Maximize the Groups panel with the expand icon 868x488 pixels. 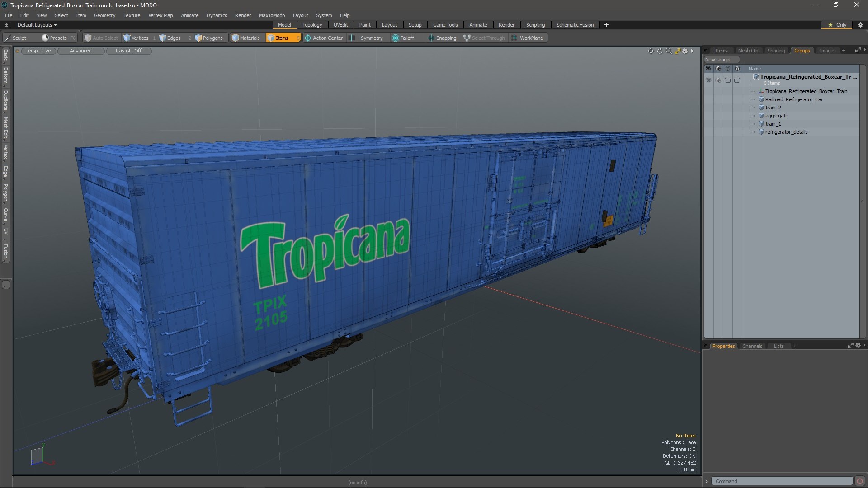pos(857,50)
